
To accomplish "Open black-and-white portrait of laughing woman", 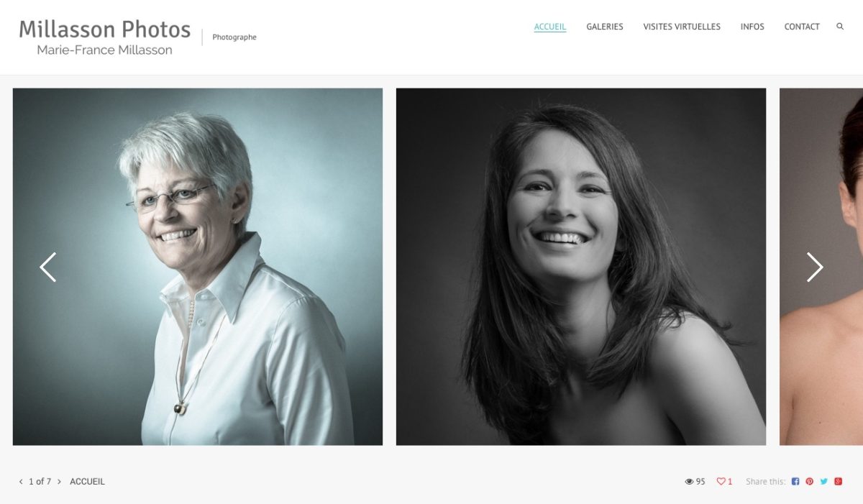I will (x=581, y=267).
